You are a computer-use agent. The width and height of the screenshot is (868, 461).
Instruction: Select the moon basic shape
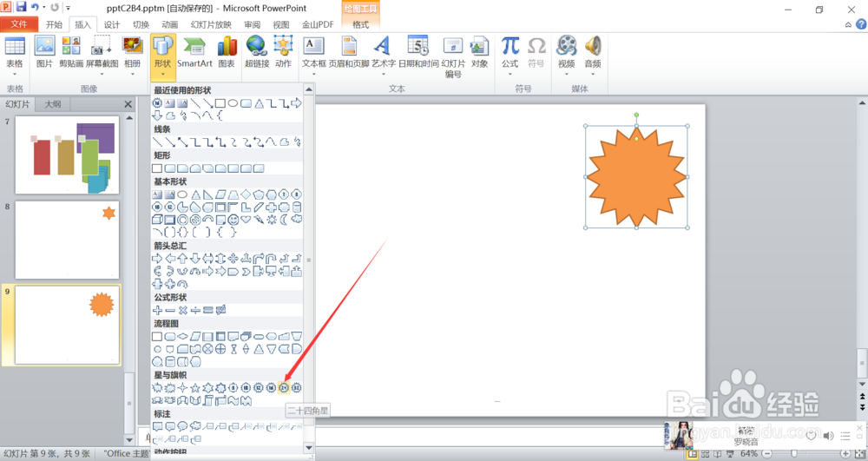[x=284, y=220]
